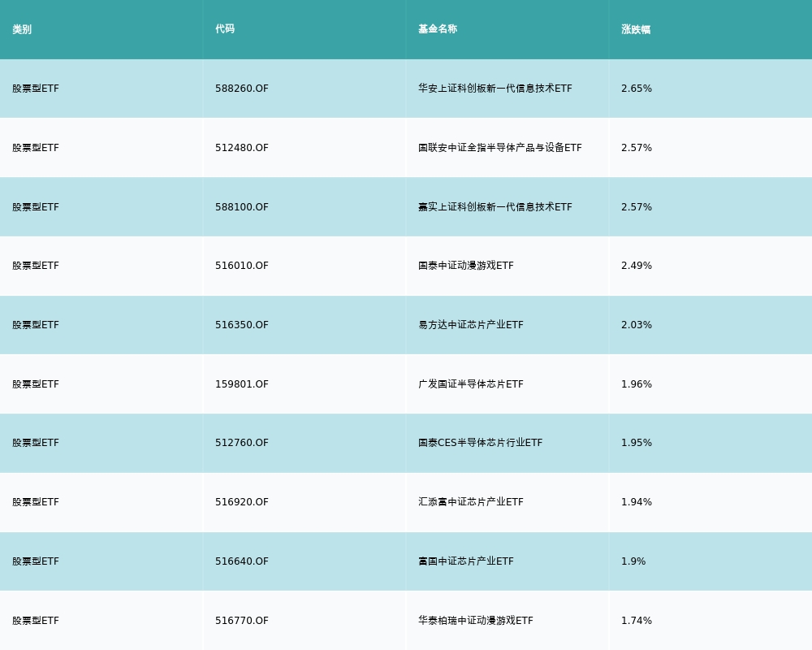
Task: Click fund name 嘉实上证科创板新一代信息技术ETF
Action: 495,207
